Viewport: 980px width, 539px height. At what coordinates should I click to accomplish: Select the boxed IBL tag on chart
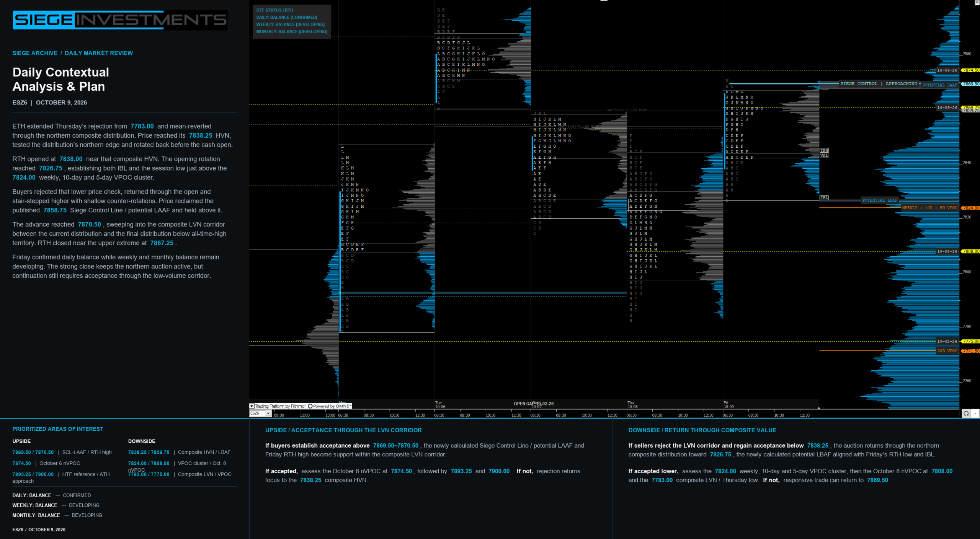[x=824, y=198]
